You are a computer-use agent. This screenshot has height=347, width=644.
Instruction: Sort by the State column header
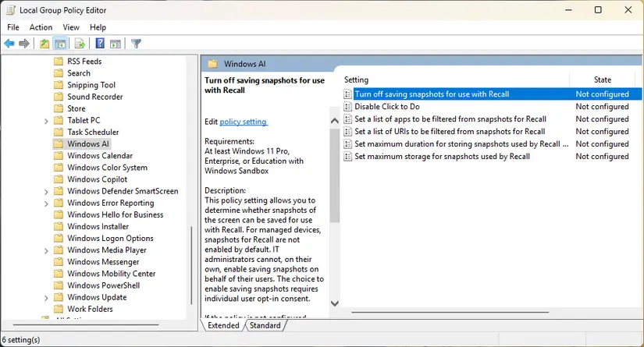pyautogui.click(x=603, y=80)
